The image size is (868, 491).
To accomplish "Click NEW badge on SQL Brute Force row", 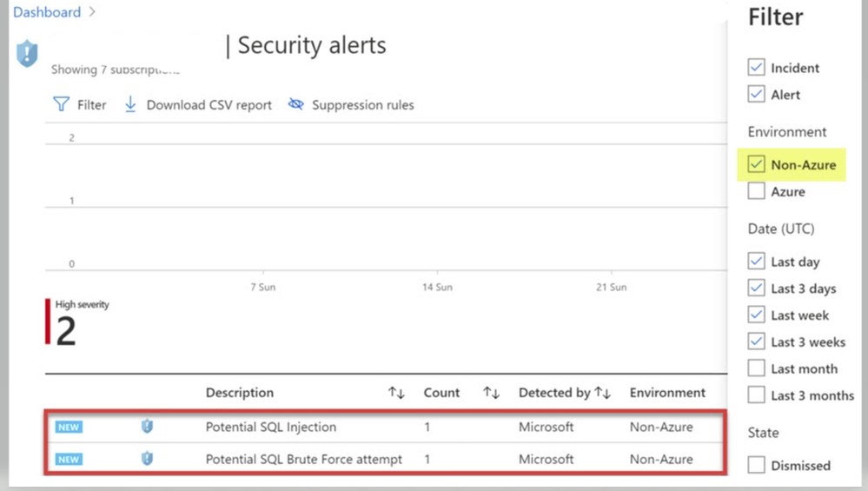I will coord(69,459).
